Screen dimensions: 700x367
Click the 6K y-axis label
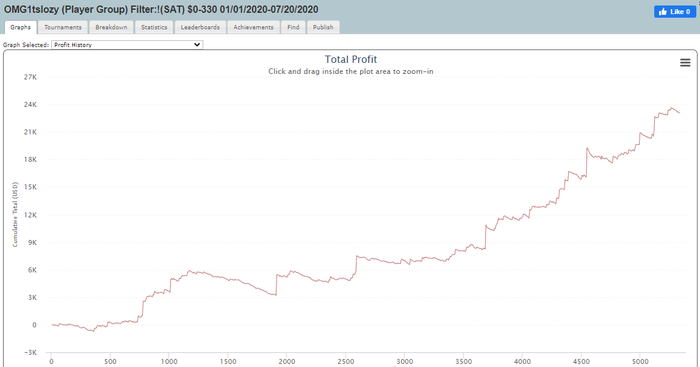pyautogui.click(x=32, y=270)
